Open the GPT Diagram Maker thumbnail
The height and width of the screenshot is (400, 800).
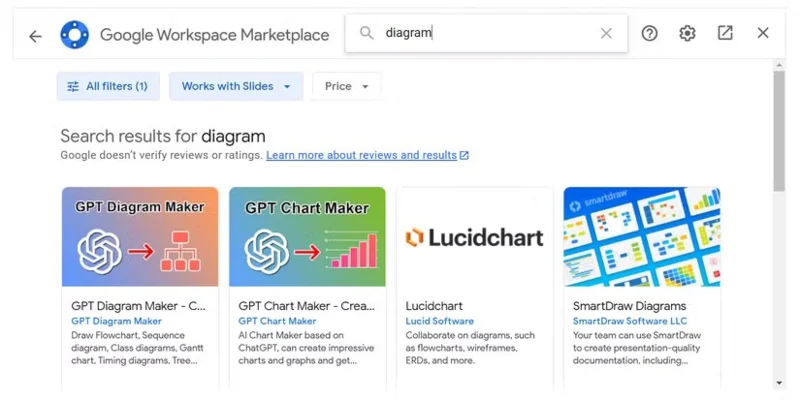140,237
